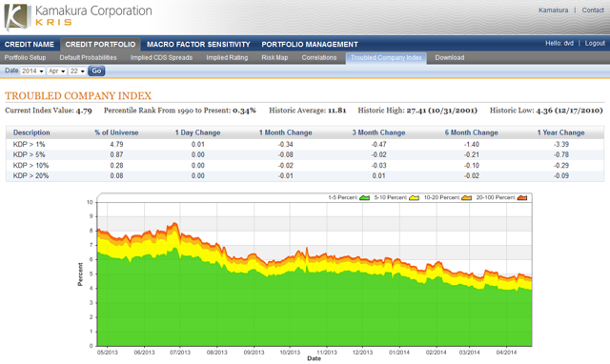This screenshot has width=610, height=364.
Task: Click the 20-100 Percent red legend icon
Action: click(522, 198)
